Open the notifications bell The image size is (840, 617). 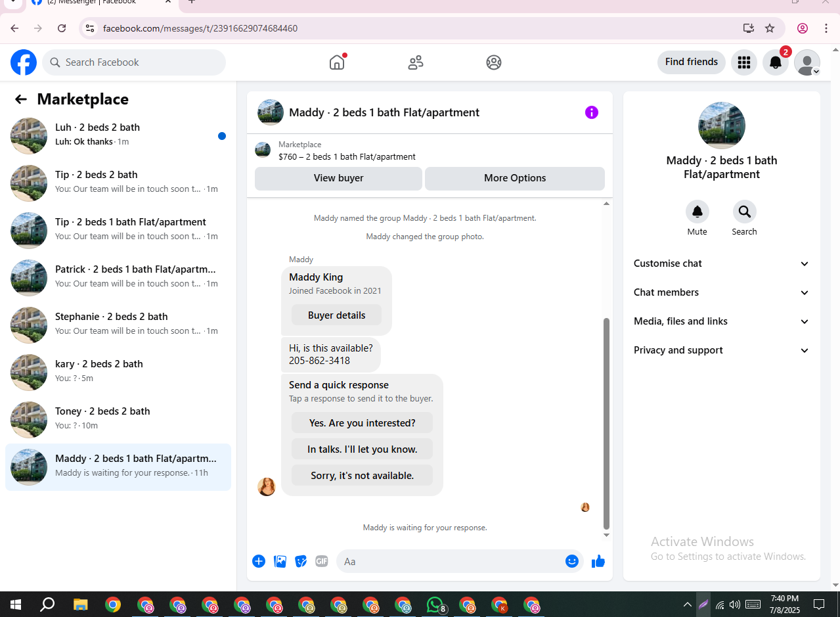pyautogui.click(x=776, y=62)
